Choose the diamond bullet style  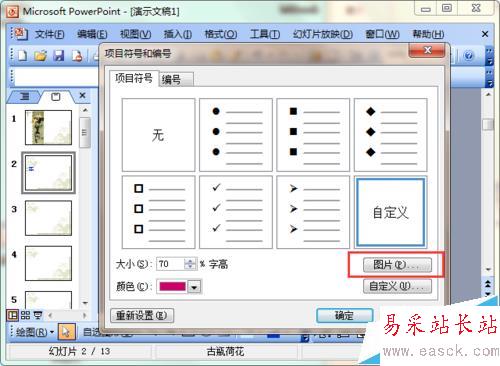pos(390,135)
